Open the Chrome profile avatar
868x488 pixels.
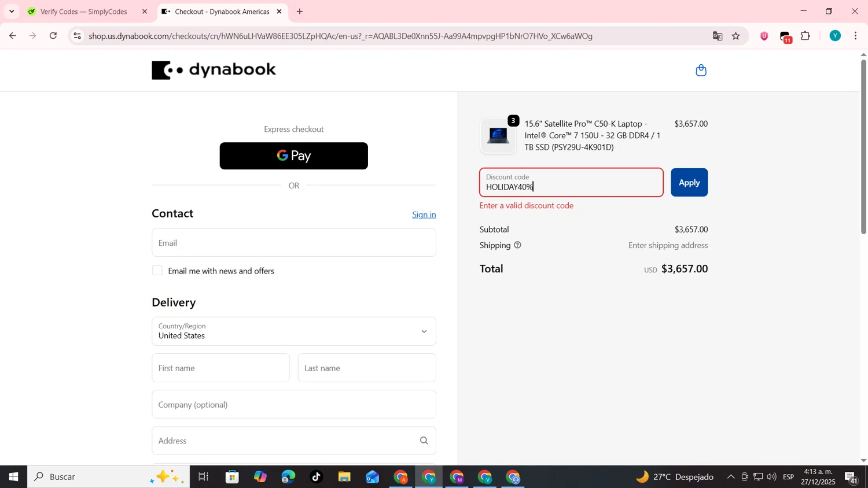pyautogui.click(x=835, y=36)
